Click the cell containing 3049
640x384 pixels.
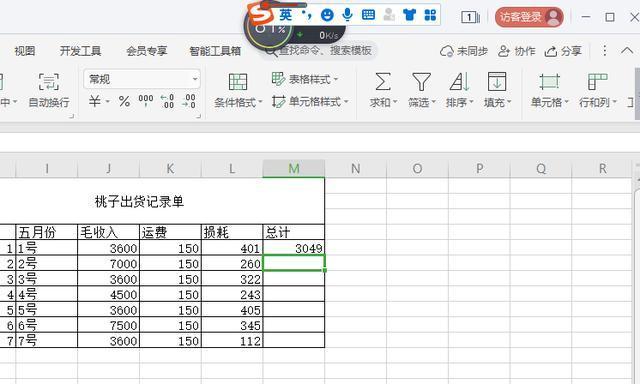[x=294, y=248]
